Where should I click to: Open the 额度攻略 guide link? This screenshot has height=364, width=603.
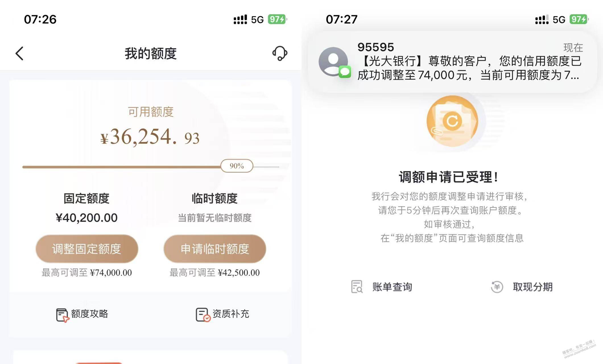coord(89,314)
